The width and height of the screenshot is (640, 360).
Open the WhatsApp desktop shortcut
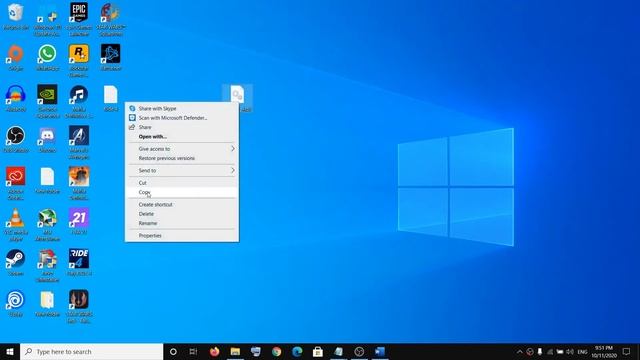47,58
